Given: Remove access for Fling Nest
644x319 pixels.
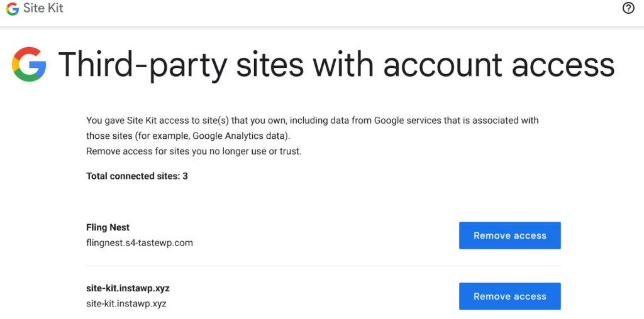Looking at the screenshot, I should point(509,235).
